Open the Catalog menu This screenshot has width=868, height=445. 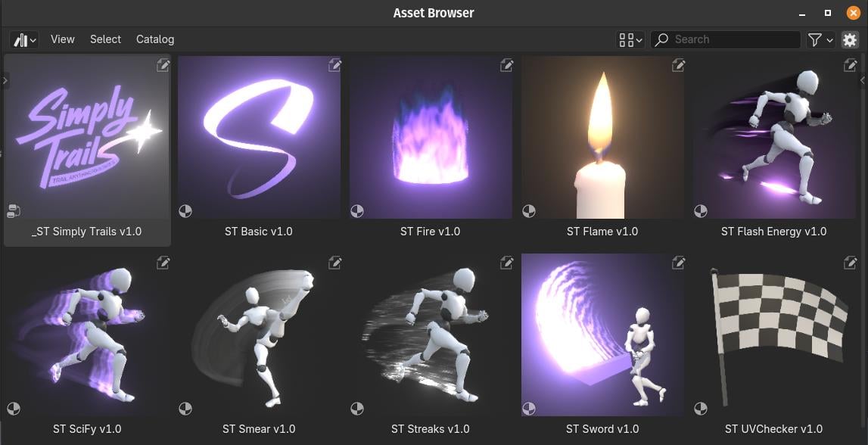(x=155, y=39)
